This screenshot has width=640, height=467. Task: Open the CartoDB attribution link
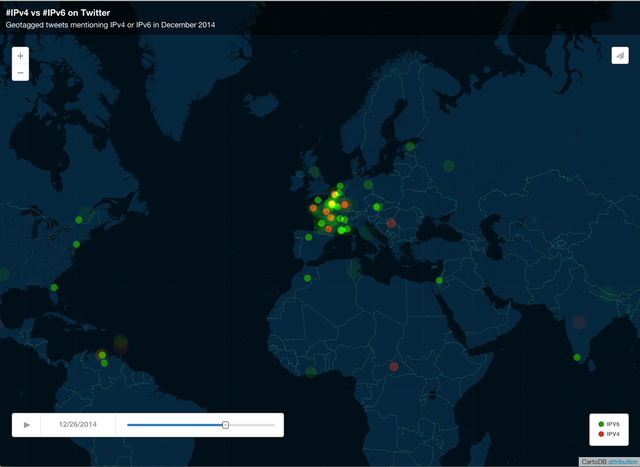pyautogui.click(x=622, y=462)
